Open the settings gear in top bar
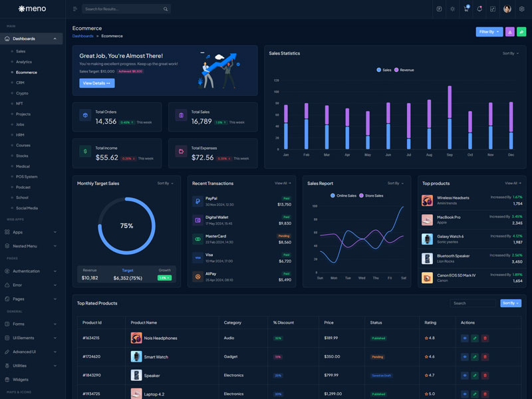This screenshot has height=399, width=532. pyautogui.click(x=521, y=9)
